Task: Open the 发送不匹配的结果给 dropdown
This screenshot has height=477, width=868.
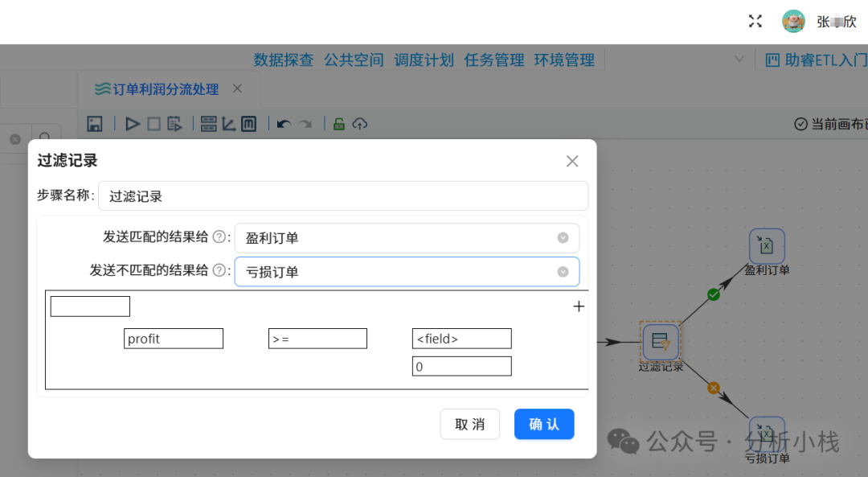Action: 407,271
